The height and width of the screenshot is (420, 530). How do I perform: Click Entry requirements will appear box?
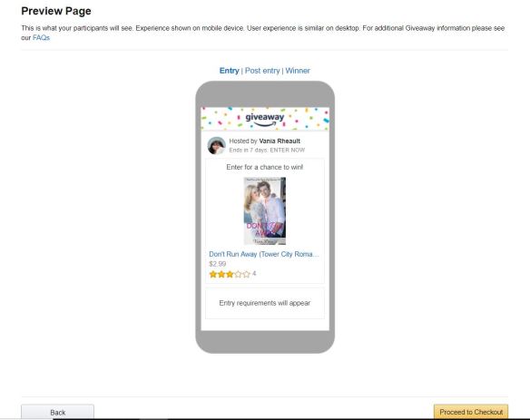pos(265,303)
